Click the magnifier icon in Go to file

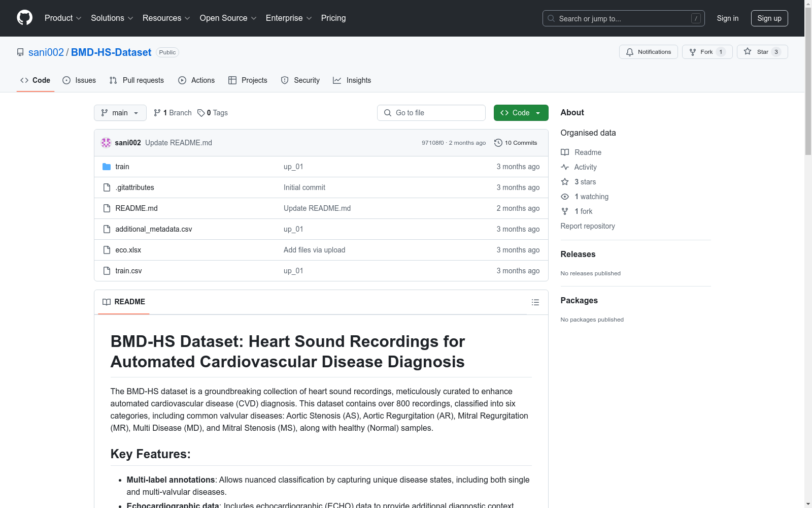pos(388,113)
